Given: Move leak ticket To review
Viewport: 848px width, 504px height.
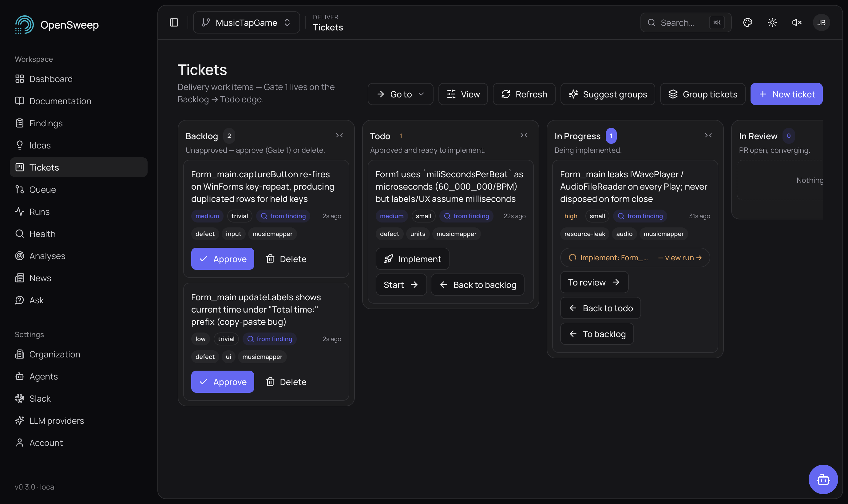Looking at the screenshot, I should coord(594,282).
